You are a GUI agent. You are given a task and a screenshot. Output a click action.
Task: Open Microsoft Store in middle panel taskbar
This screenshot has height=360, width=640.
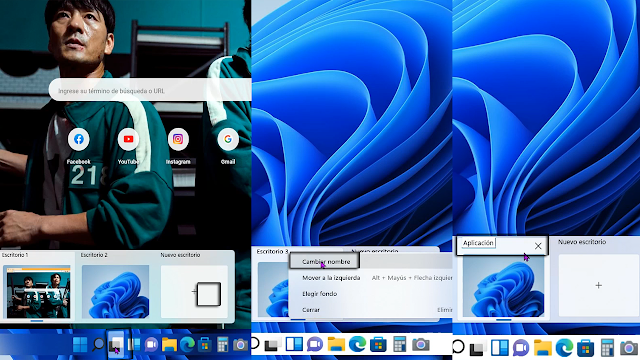[x=378, y=345]
